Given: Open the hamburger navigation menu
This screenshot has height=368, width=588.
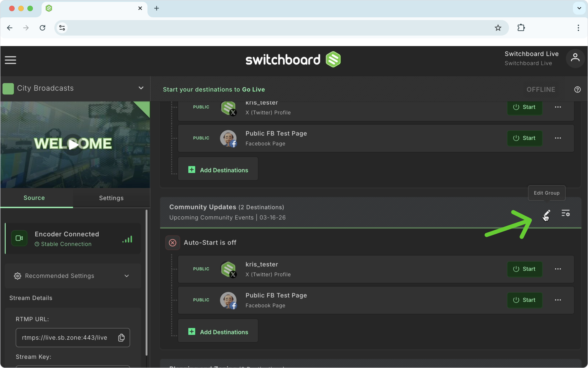Looking at the screenshot, I should (x=10, y=60).
